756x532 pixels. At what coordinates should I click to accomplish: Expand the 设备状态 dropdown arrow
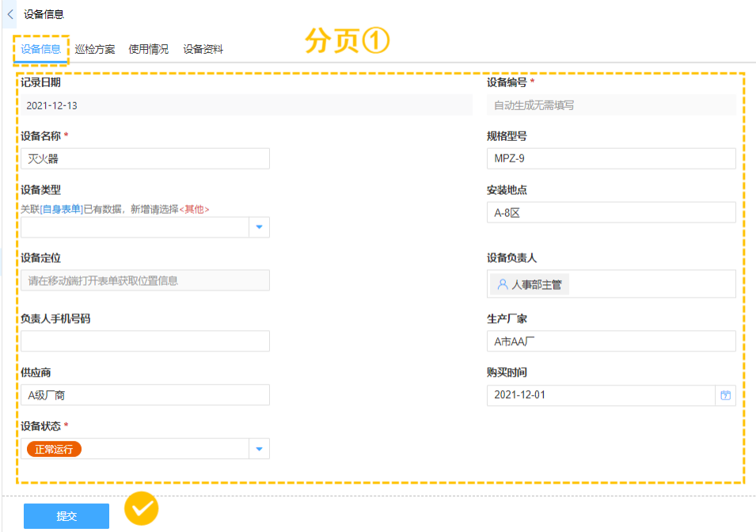click(x=259, y=450)
